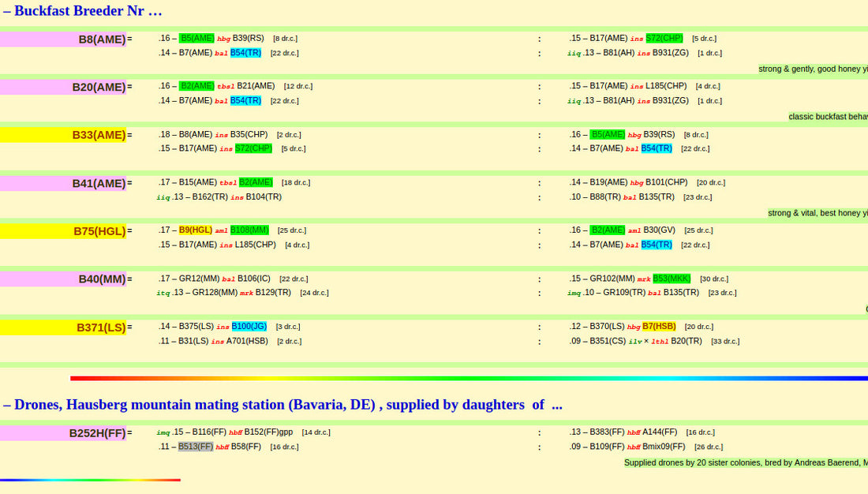Open the green-highlighted B53(MKK) ancestor
This screenshot has height=494, width=868.
(x=672, y=279)
